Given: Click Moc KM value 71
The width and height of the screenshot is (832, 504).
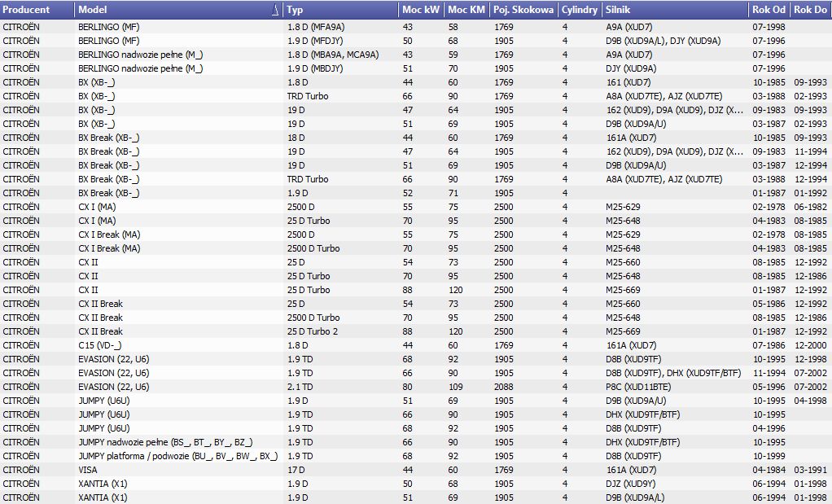Looking at the screenshot, I should tap(453, 193).
